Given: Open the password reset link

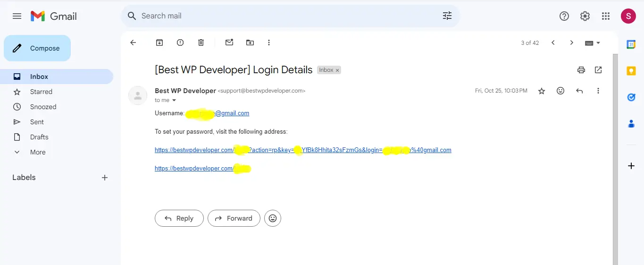Looking at the screenshot, I should point(303,150).
